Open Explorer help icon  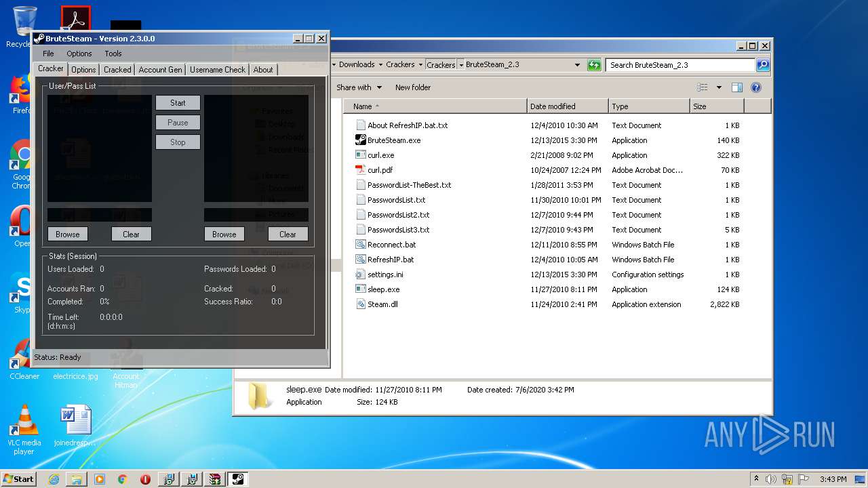[756, 87]
